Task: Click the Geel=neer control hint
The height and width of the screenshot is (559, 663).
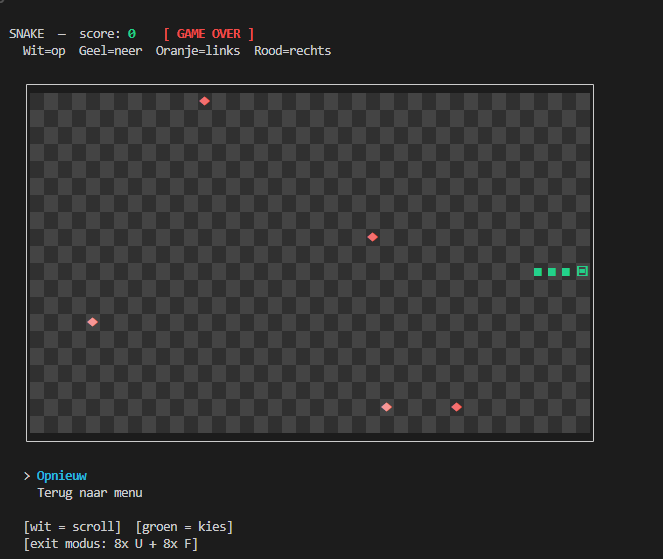Action: [110, 51]
